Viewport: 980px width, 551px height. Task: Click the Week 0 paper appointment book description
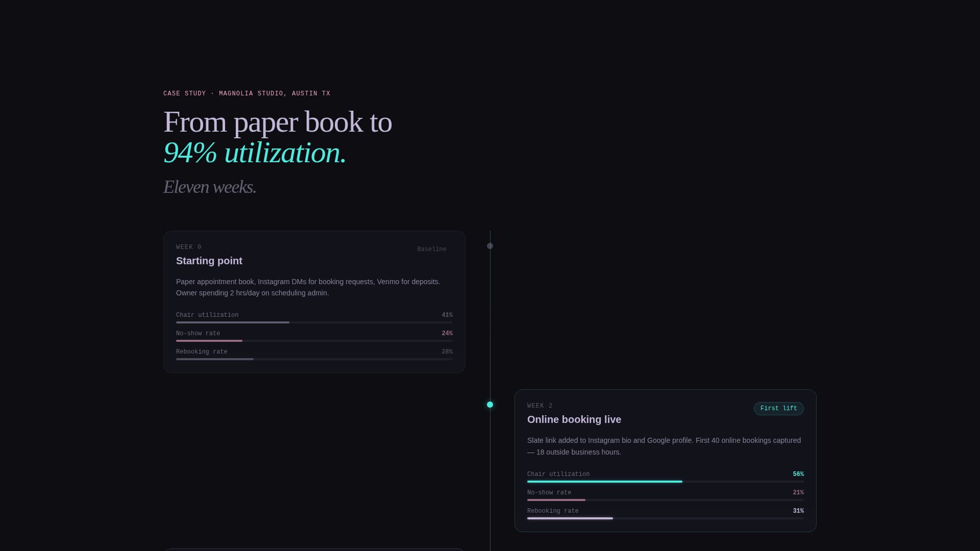[x=308, y=287]
